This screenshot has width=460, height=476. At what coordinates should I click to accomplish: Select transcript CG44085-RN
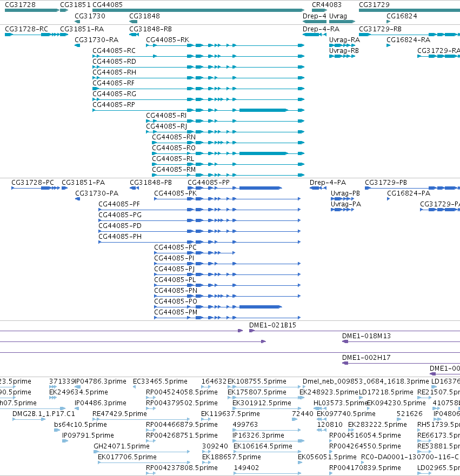[228, 143]
